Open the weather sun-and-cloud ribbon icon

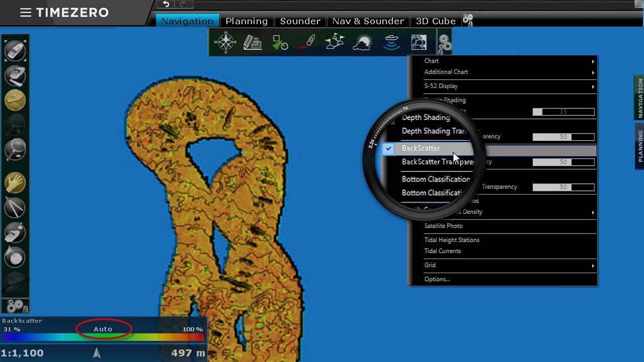(x=362, y=43)
